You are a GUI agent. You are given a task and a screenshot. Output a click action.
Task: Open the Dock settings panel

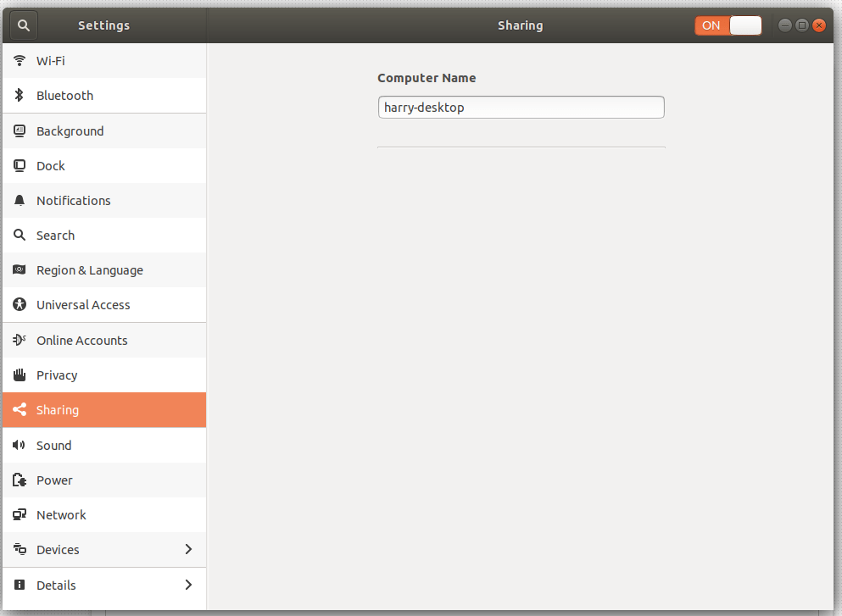point(51,166)
